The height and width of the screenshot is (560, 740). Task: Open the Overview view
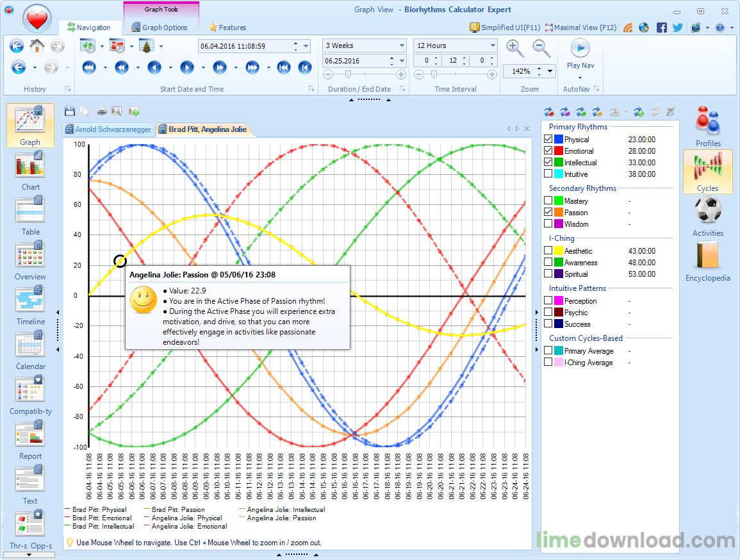tap(30, 260)
